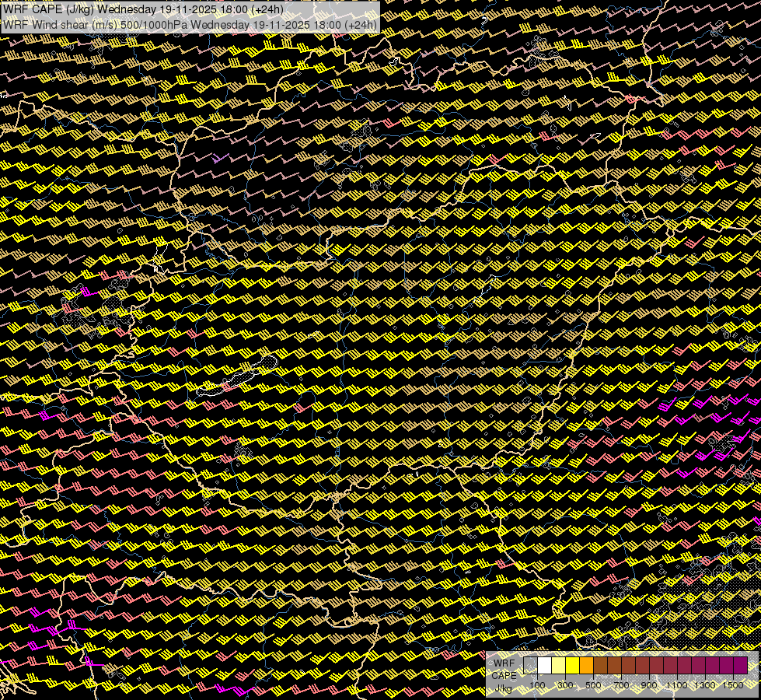Select the orange legend swatch

(x=586, y=666)
